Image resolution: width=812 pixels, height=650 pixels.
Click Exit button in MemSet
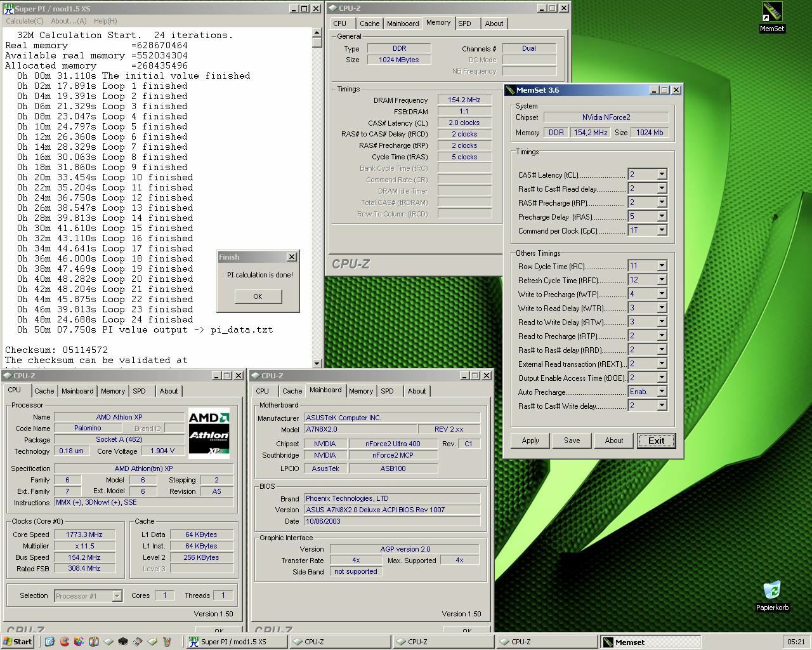[656, 441]
